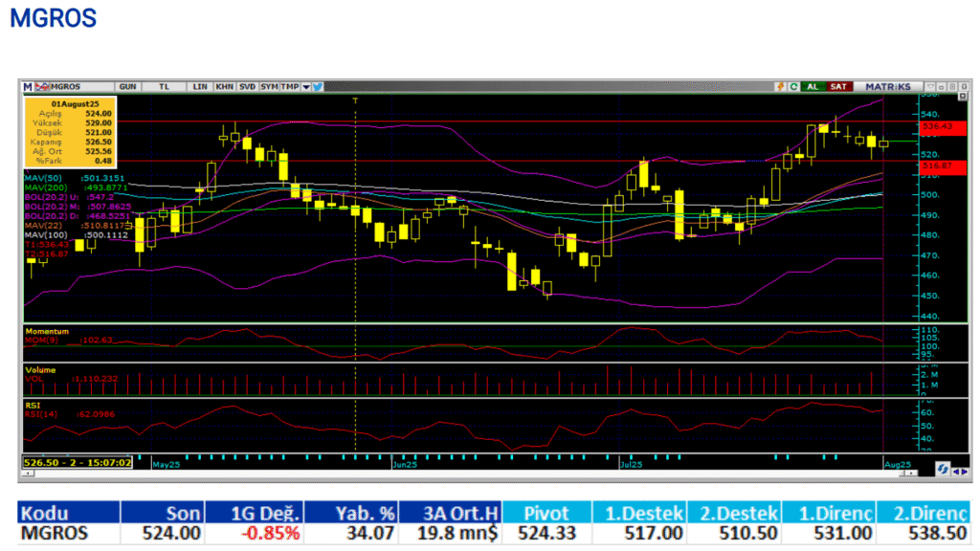Viewport: 980px width, 551px height.
Task: Click the horizontal scrollbar left arrow
Action: pyautogui.click(x=28, y=474)
